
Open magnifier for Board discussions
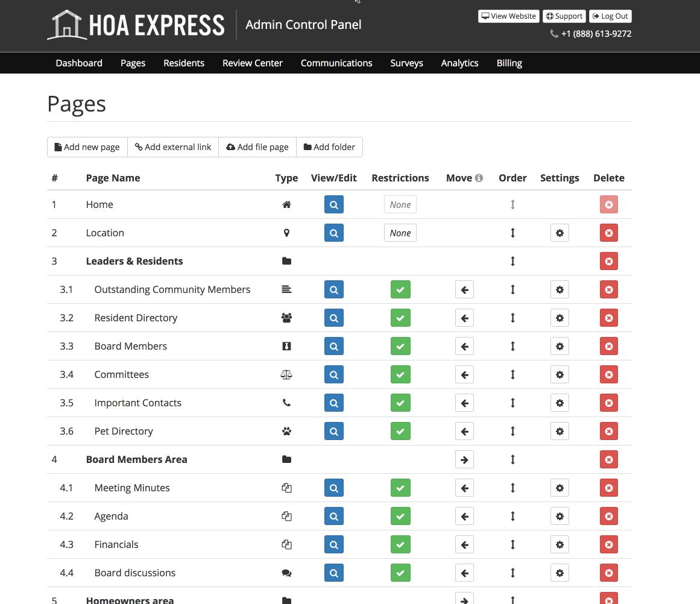[333, 573]
